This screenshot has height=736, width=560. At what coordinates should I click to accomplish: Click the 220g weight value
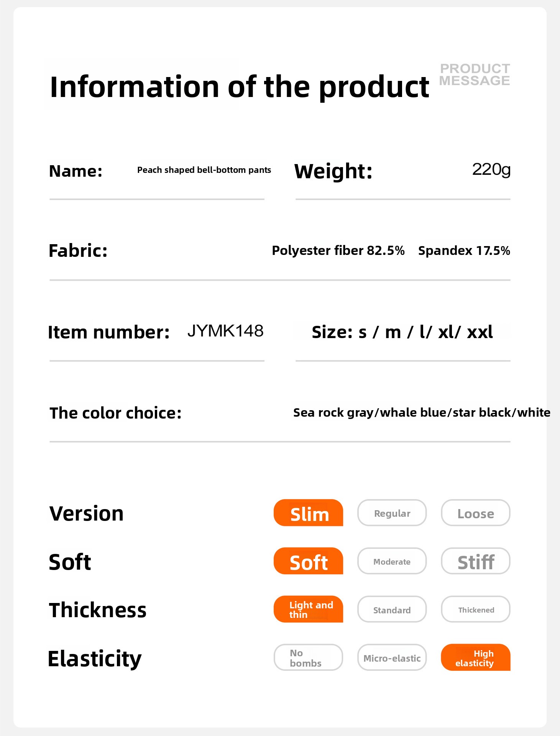491,169
